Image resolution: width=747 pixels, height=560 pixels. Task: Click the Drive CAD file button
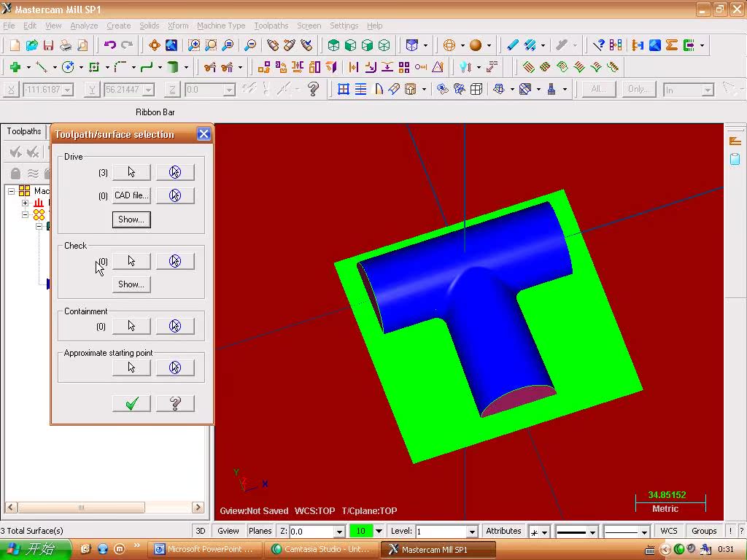coord(131,195)
